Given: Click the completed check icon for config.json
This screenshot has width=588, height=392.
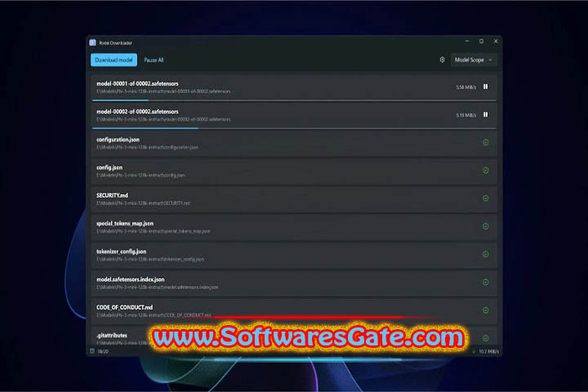Looking at the screenshot, I should coord(486,171).
